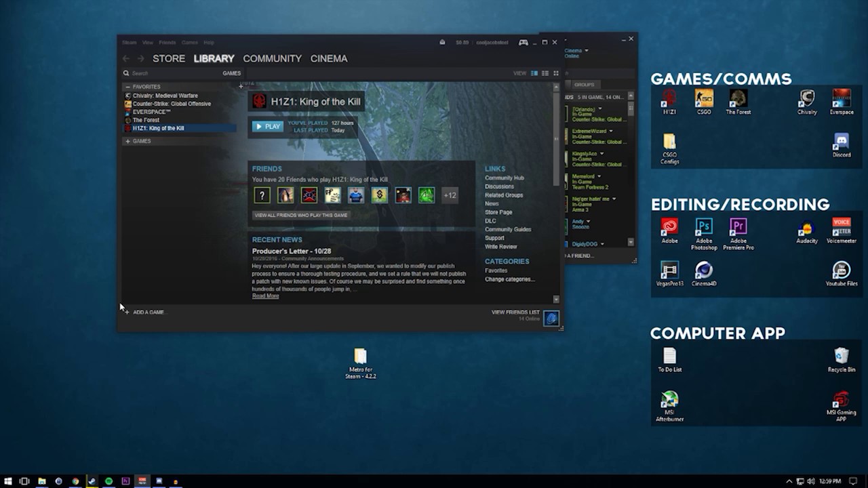868x488 pixels.
Task: Switch to GROUPS tab in friends window
Action: [584, 85]
